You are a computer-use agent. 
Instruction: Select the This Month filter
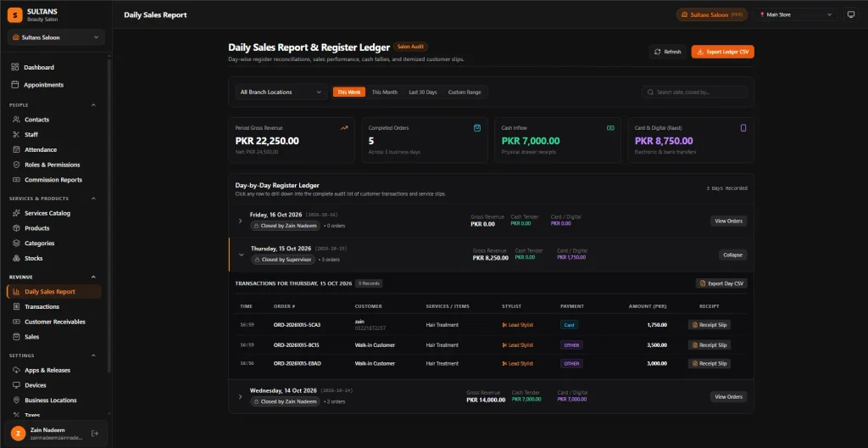tap(384, 92)
